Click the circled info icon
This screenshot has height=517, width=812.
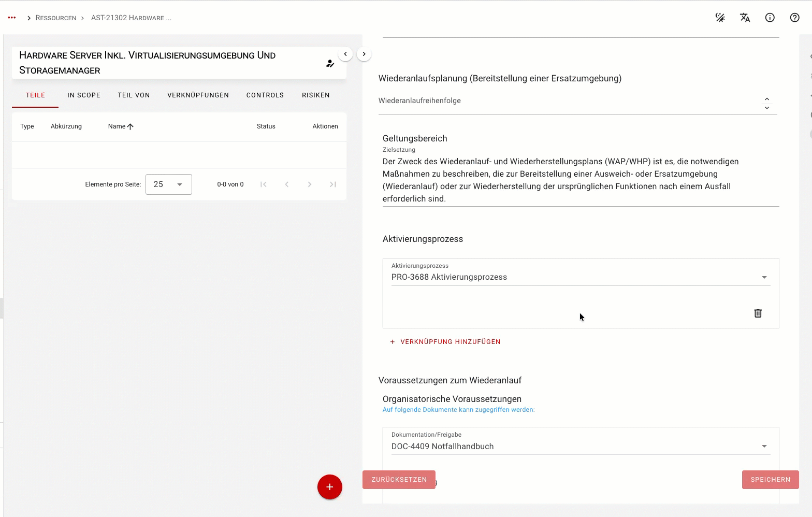click(770, 18)
